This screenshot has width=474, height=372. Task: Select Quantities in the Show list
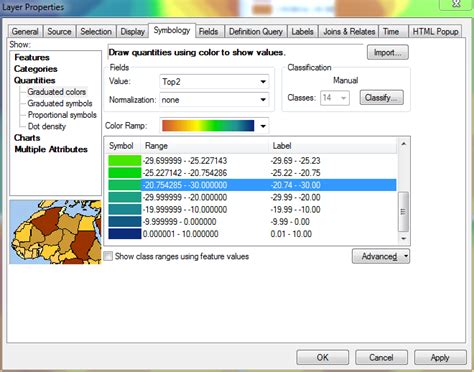(x=35, y=80)
